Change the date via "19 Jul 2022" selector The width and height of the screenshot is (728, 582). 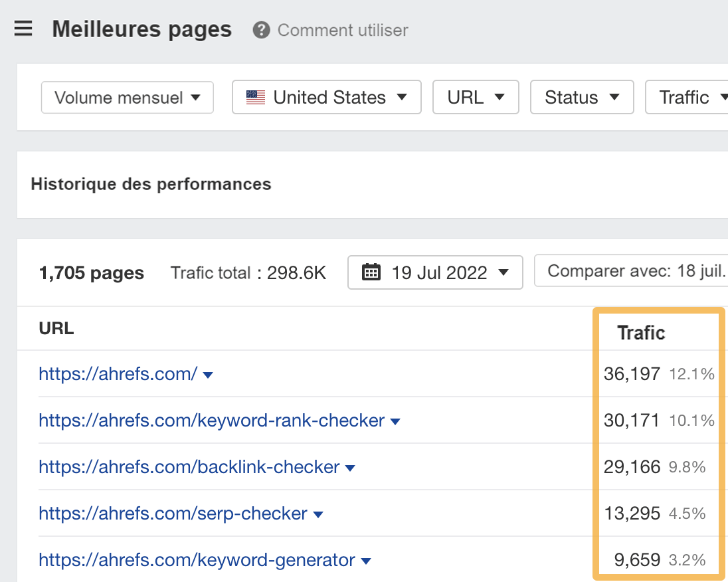pos(435,272)
